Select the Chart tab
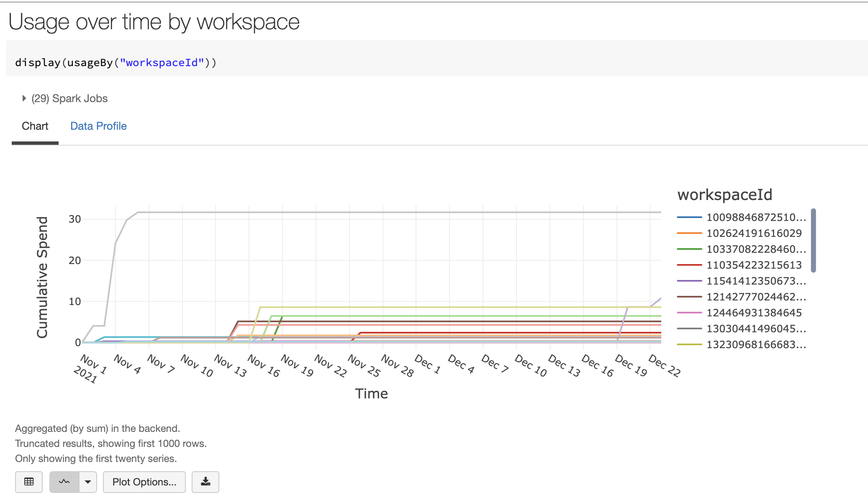The width and height of the screenshot is (868, 503). pos(35,126)
